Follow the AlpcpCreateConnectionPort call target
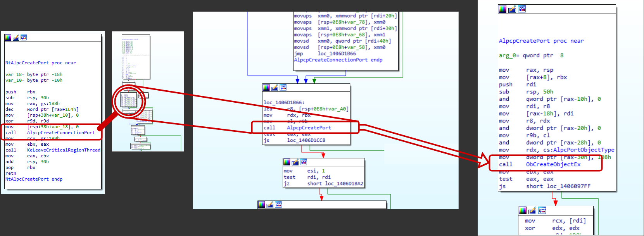 61,133
